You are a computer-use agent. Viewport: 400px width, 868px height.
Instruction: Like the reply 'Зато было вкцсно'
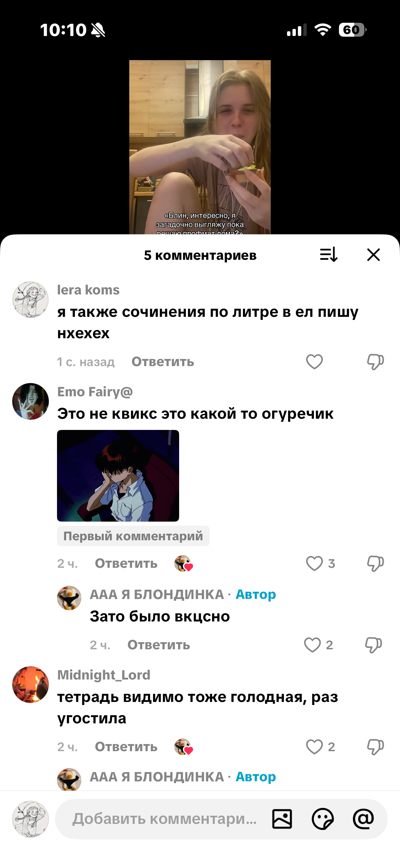[312, 645]
